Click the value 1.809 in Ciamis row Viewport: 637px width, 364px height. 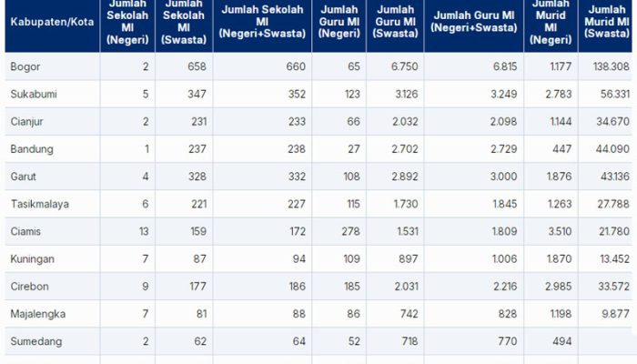505,231
